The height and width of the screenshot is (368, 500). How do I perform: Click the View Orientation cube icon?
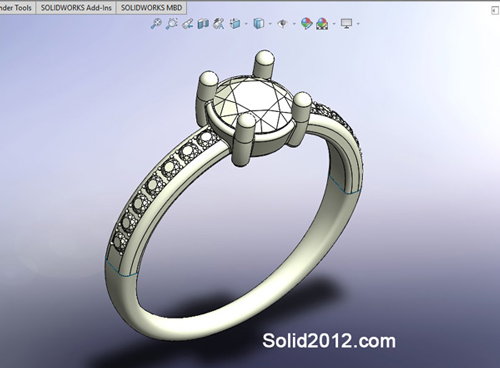pos(235,24)
